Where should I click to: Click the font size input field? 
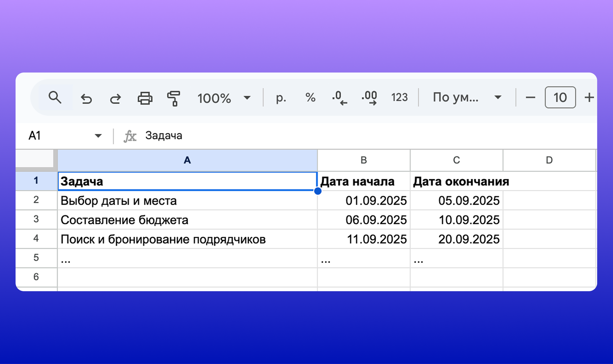pyautogui.click(x=560, y=98)
